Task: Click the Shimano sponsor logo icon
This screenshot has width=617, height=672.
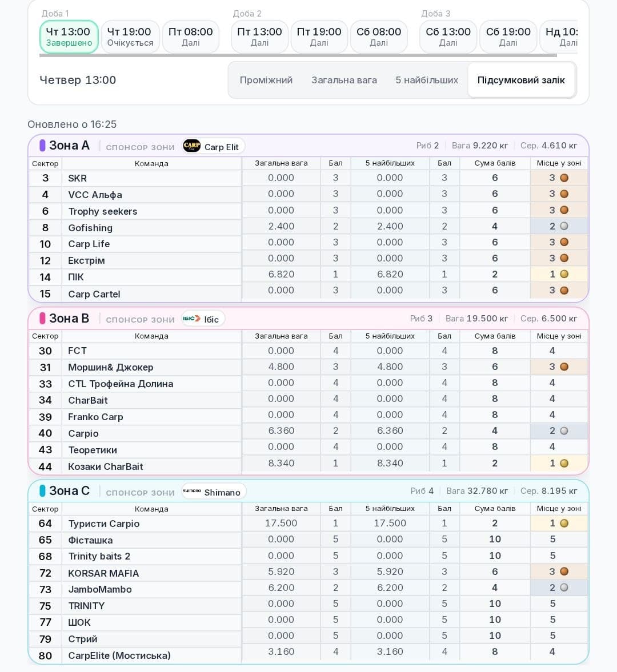Action: tap(191, 490)
